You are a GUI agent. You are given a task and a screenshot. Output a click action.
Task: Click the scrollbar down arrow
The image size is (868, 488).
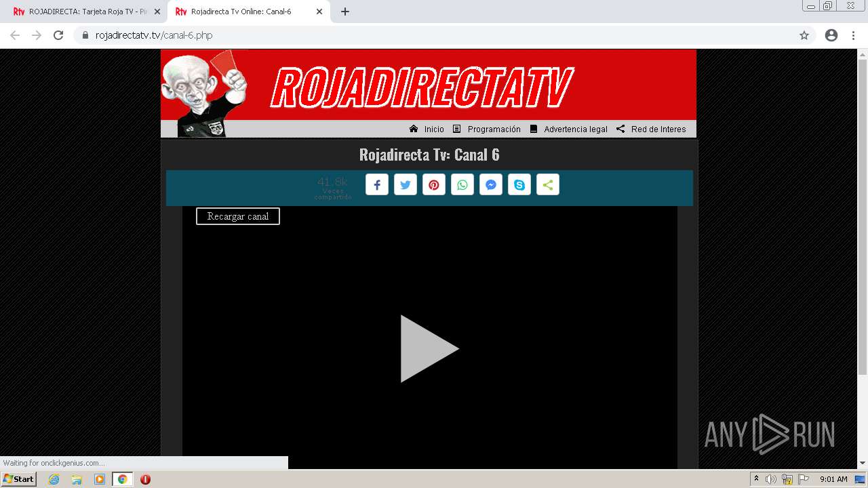click(x=863, y=463)
